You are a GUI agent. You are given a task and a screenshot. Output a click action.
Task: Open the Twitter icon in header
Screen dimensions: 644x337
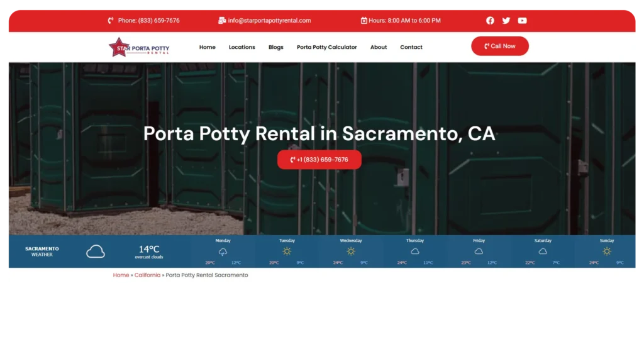(506, 21)
